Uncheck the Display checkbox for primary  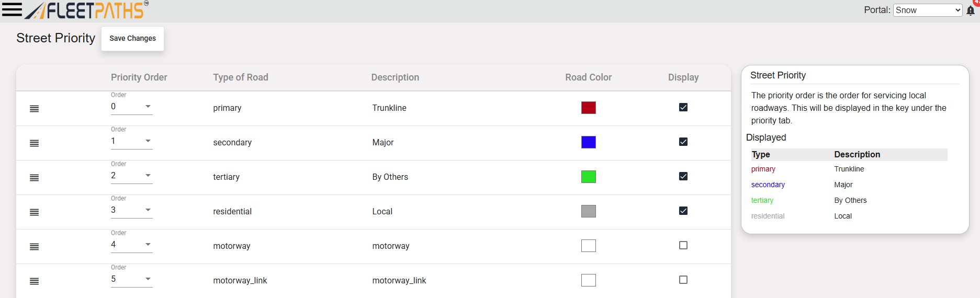coord(683,107)
